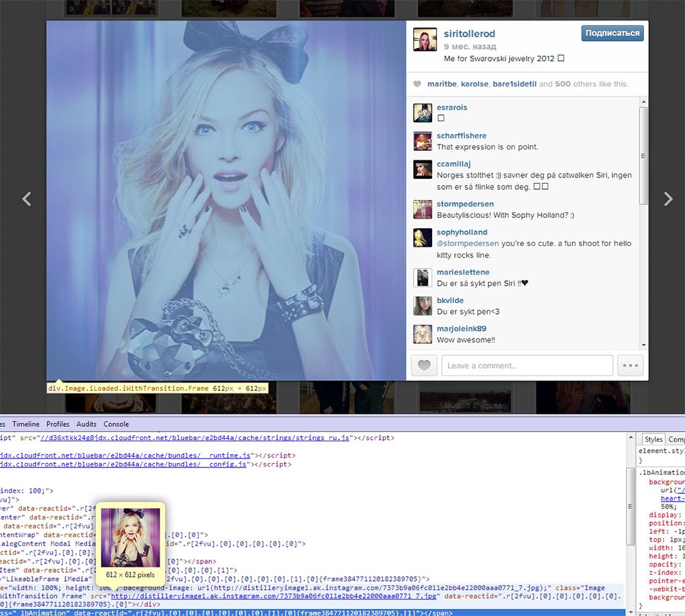Click maritbe liker link

pyautogui.click(x=441, y=84)
